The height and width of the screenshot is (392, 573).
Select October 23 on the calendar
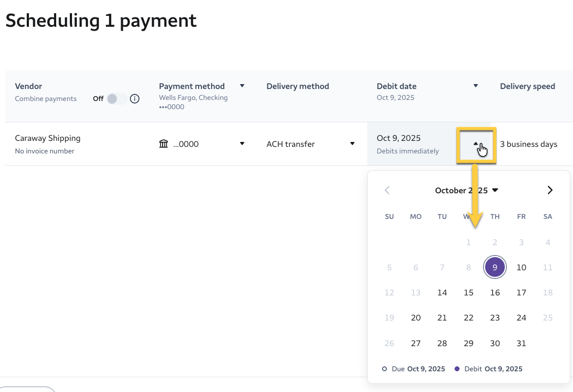[x=495, y=318]
